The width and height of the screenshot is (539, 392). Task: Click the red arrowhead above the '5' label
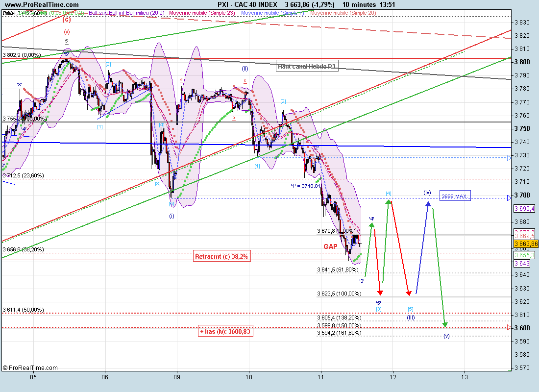point(380,293)
